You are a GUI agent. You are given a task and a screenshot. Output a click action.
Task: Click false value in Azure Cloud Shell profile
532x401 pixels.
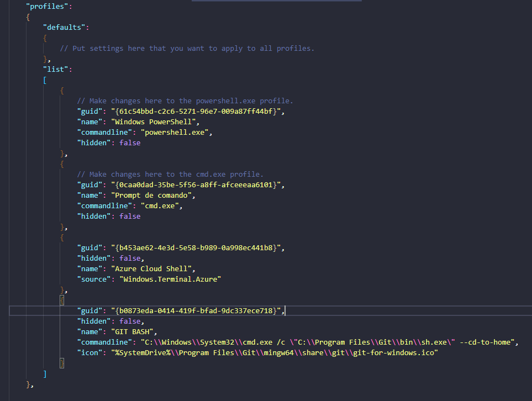pyautogui.click(x=130, y=258)
